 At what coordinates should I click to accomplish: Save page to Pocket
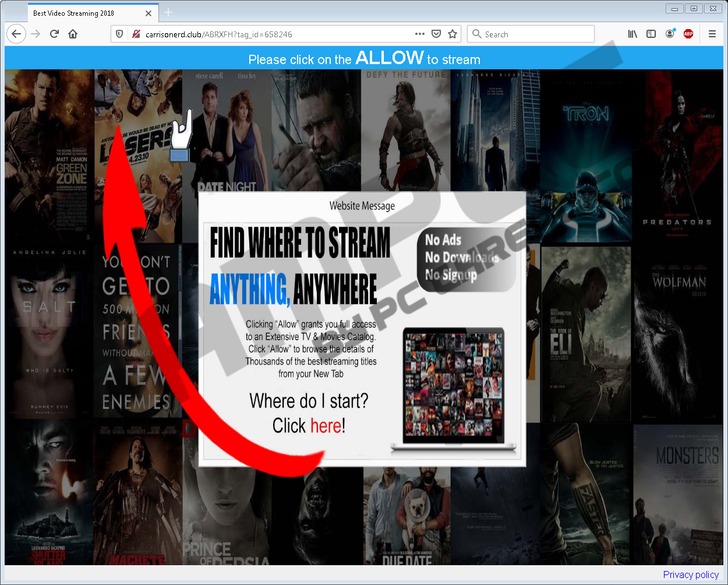(436, 34)
